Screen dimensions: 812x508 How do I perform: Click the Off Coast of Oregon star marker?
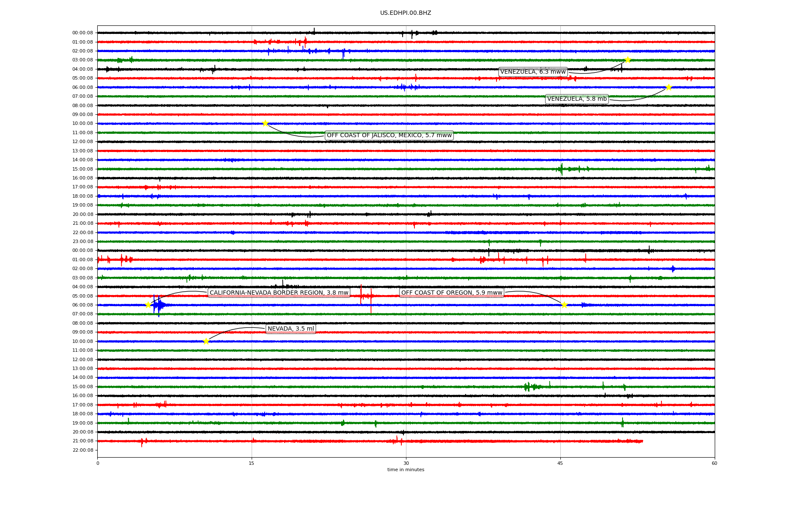click(564, 305)
